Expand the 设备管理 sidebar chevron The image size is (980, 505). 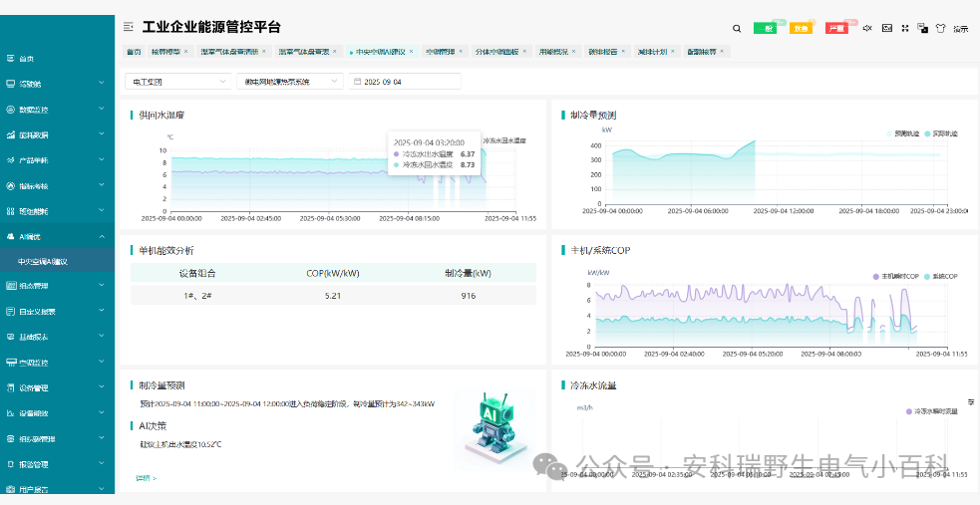click(x=102, y=387)
